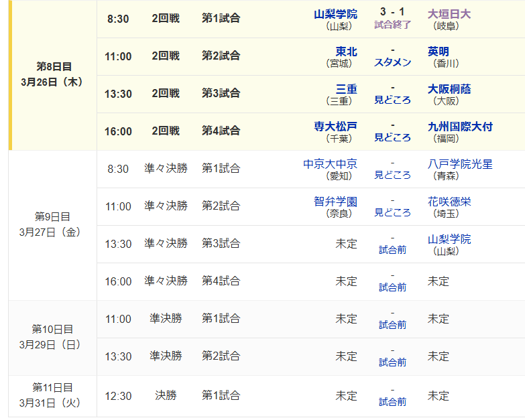Viewport: 525px width, 420px height.
Task: Open the 専大松戸 team page
Action: tap(335, 127)
